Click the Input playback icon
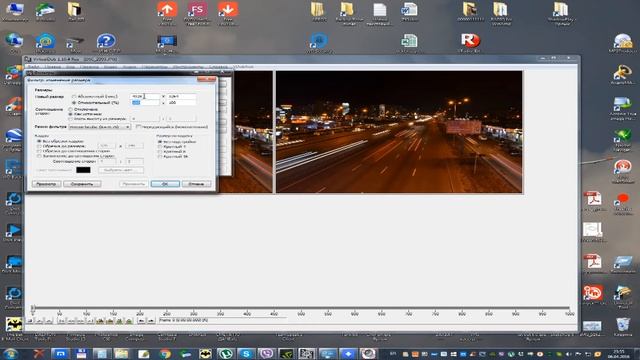640x360 pixels. point(39,321)
